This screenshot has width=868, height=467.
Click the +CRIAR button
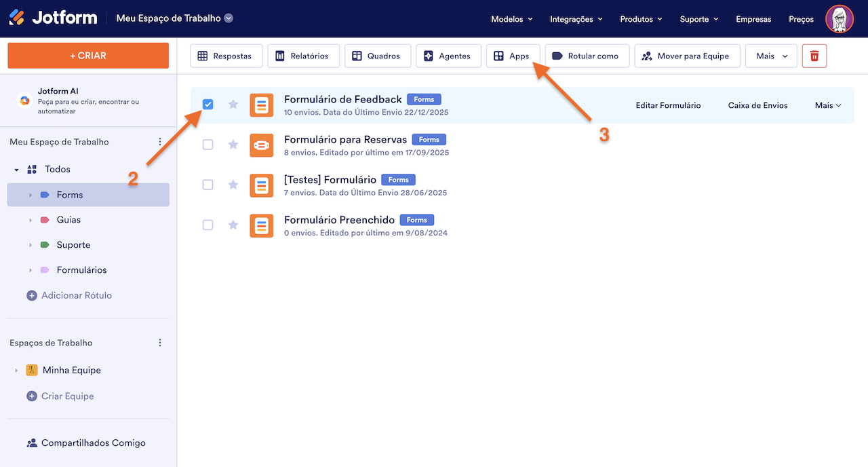(x=87, y=55)
